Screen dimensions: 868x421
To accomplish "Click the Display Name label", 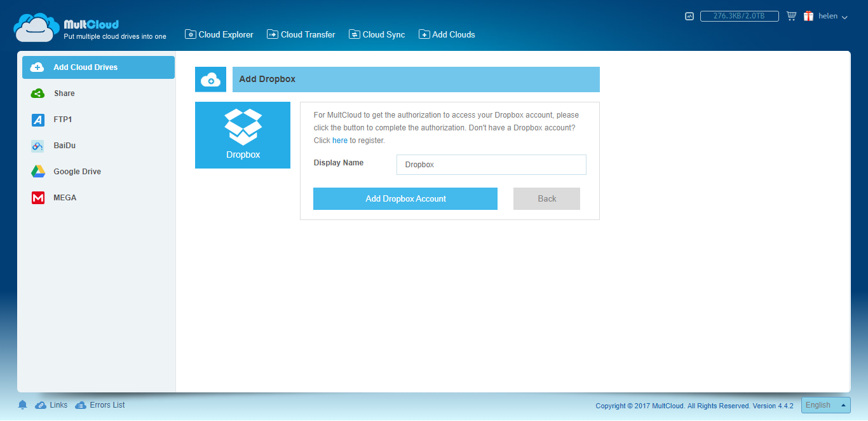I will coord(339,163).
